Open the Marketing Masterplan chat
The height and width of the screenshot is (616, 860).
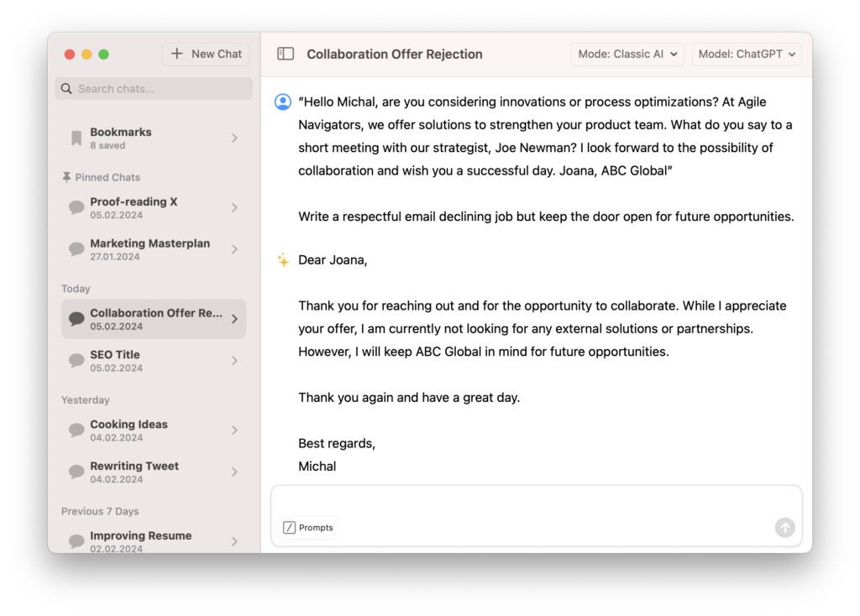pyautogui.click(x=154, y=249)
